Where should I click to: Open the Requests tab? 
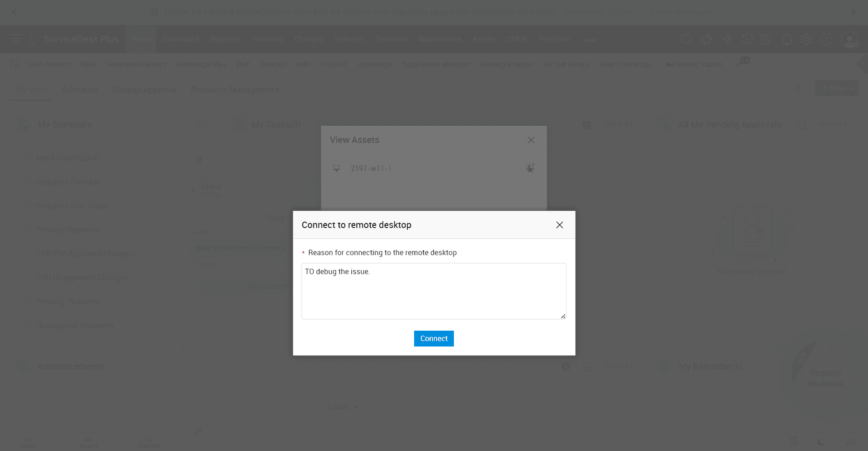225,39
